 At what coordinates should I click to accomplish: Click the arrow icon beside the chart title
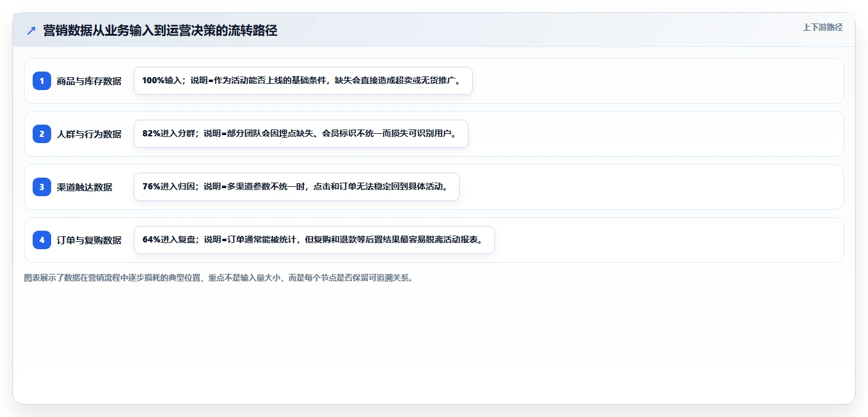[31, 31]
